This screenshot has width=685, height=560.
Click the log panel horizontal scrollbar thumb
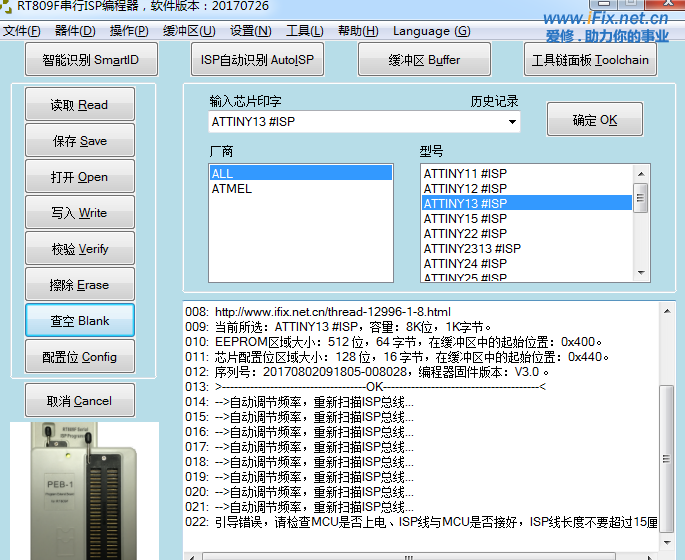409,557
